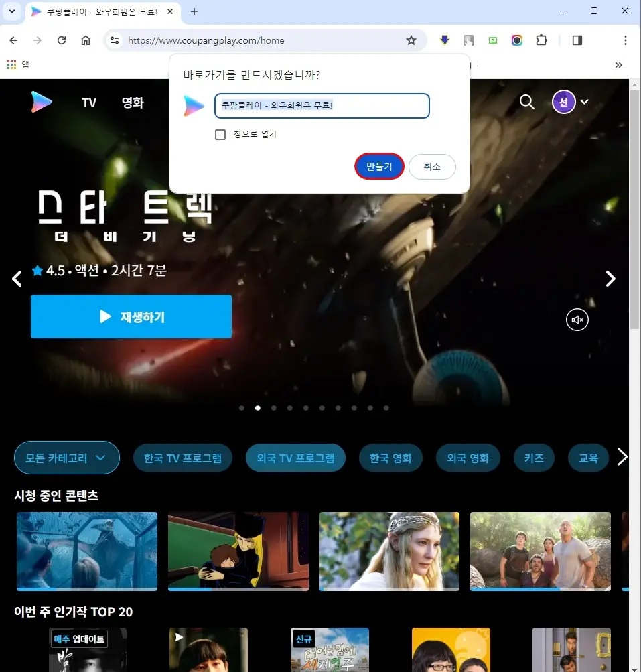Open the profile account dropdown

point(571,102)
